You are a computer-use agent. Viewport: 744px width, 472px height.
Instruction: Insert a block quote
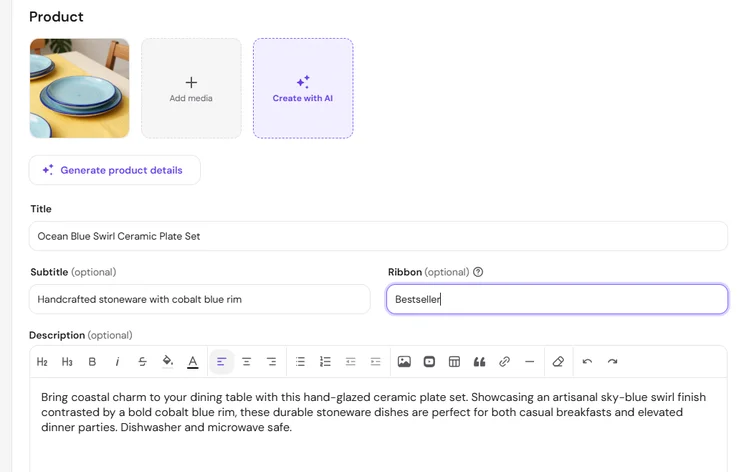(480, 362)
